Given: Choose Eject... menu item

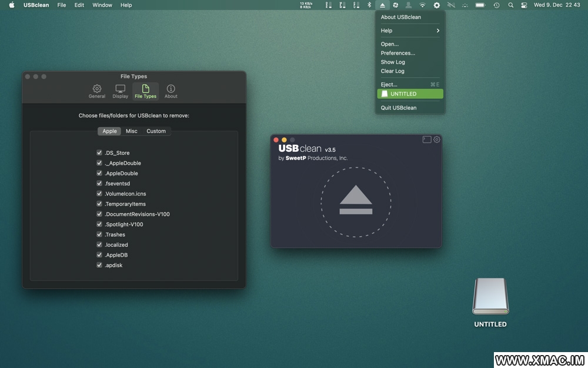Looking at the screenshot, I should pos(410,84).
